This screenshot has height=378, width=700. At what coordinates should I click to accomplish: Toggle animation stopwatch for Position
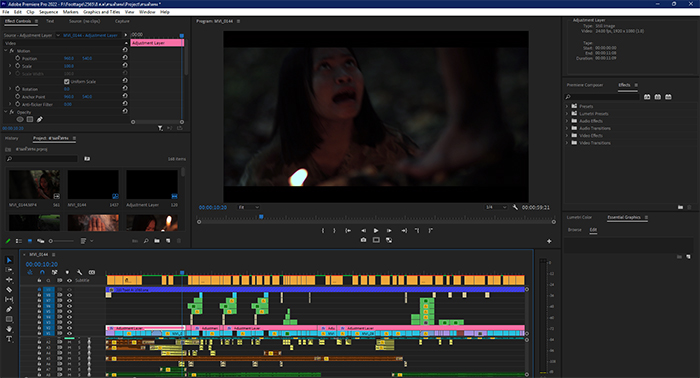pyautogui.click(x=18, y=58)
